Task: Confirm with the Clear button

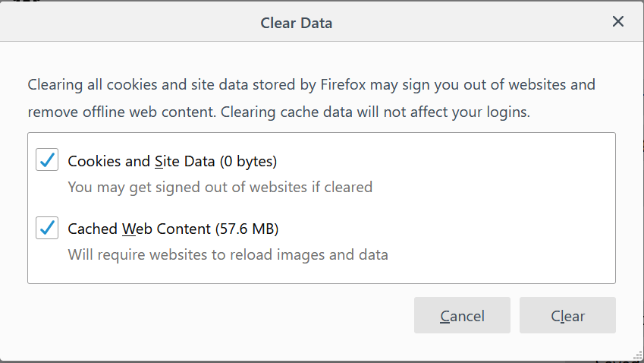Action: 567,315
